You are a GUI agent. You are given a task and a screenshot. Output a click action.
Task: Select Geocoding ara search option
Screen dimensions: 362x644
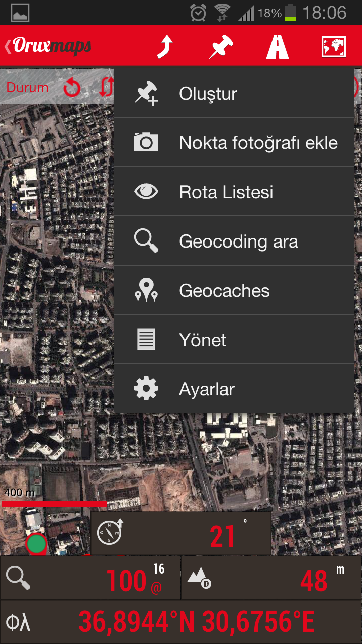[x=234, y=242]
